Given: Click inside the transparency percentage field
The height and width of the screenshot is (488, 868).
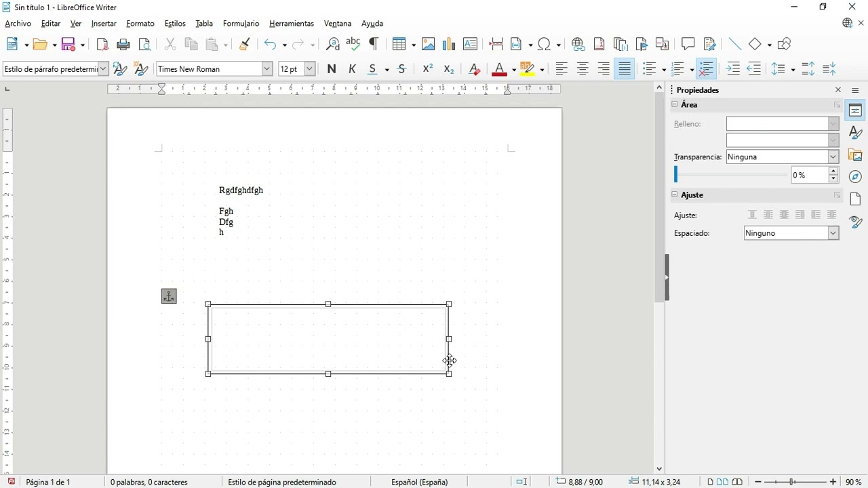Looking at the screenshot, I should click(x=810, y=176).
